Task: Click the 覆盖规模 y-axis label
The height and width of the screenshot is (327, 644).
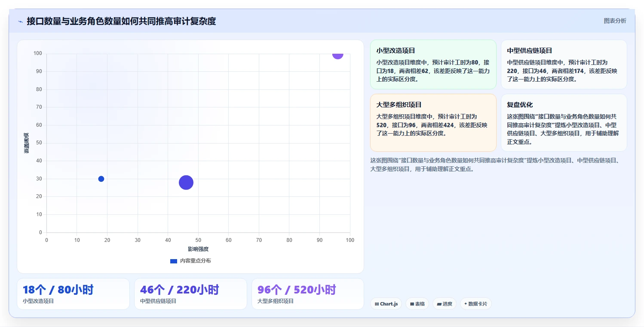Action: click(x=27, y=143)
